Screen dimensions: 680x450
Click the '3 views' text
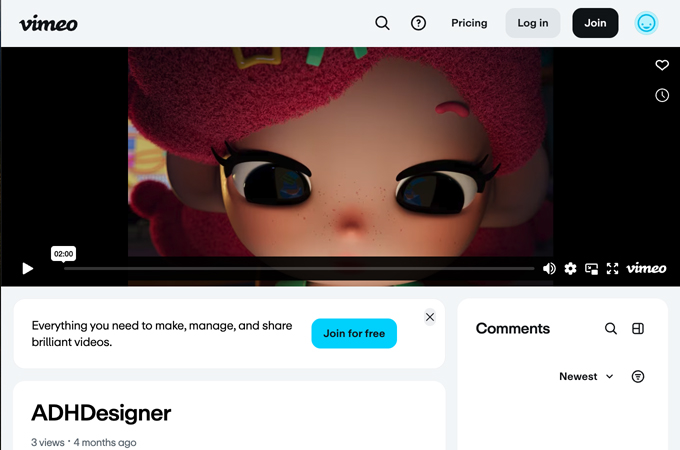[48, 443]
